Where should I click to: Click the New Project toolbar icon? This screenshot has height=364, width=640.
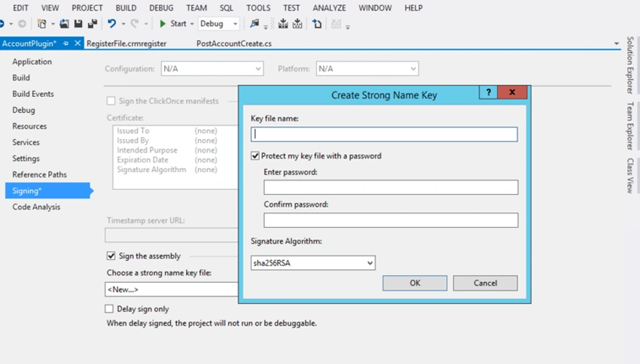tap(41, 24)
